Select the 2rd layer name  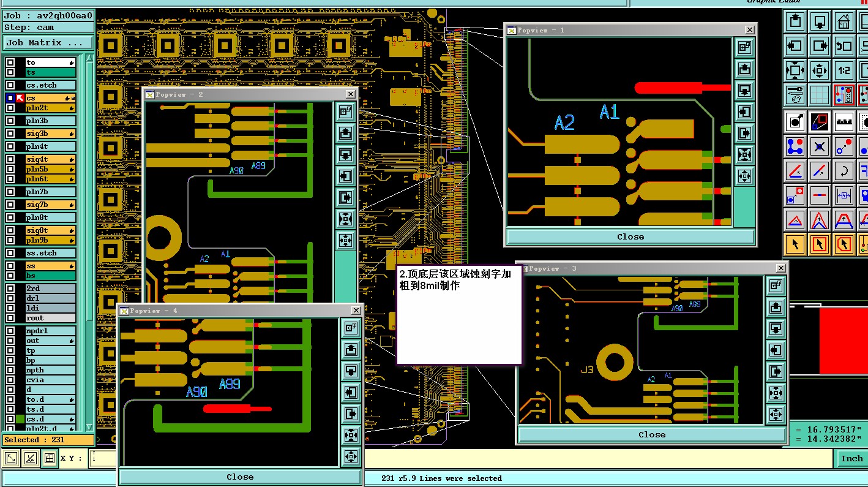pyautogui.click(x=50, y=289)
